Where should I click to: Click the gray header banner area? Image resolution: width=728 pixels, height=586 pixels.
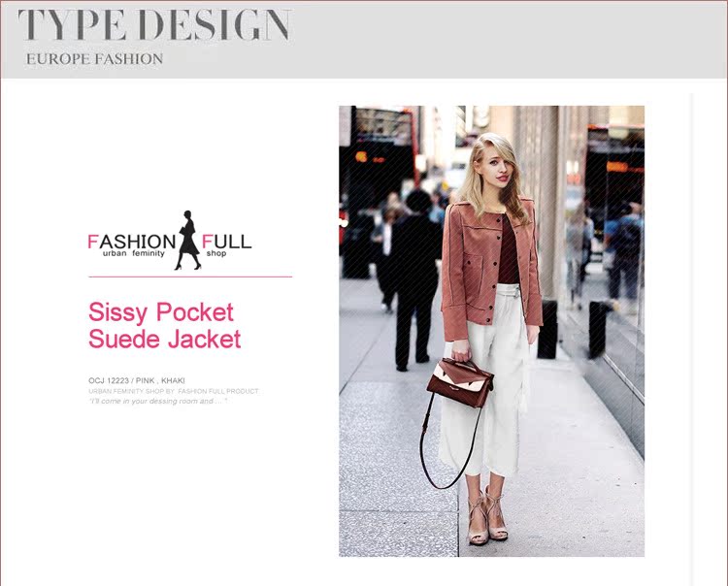(364, 40)
